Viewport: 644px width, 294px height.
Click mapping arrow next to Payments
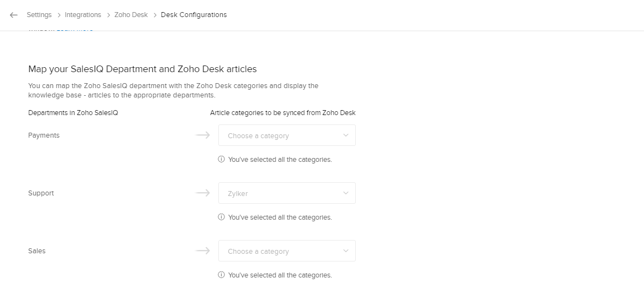click(x=202, y=135)
